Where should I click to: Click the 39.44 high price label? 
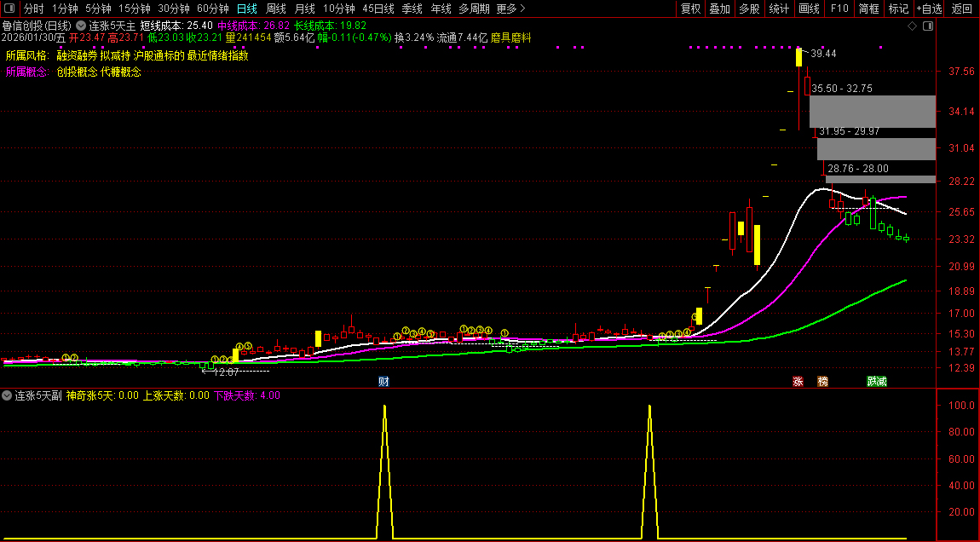pyautogui.click(x=823, y=54)
